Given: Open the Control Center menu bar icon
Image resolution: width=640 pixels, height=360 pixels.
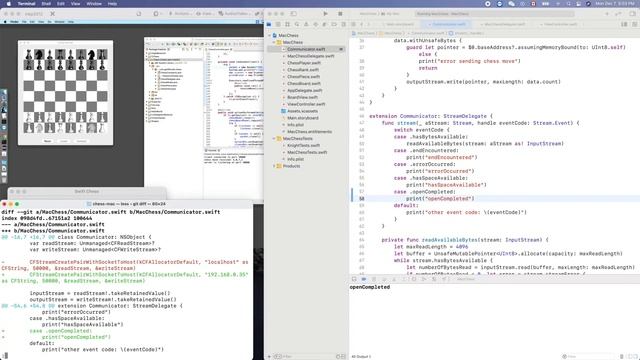Looking at the screenshot, I should pyautogui.click(x=578, y=4).
